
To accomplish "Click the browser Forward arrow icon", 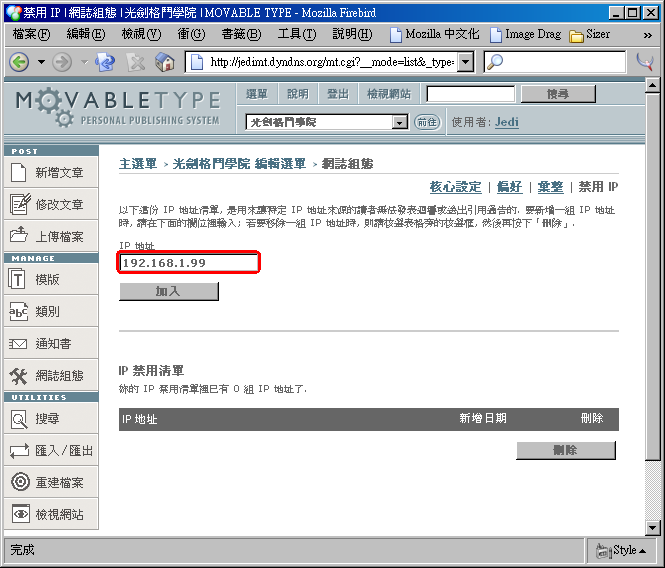I will pos(62,62).
